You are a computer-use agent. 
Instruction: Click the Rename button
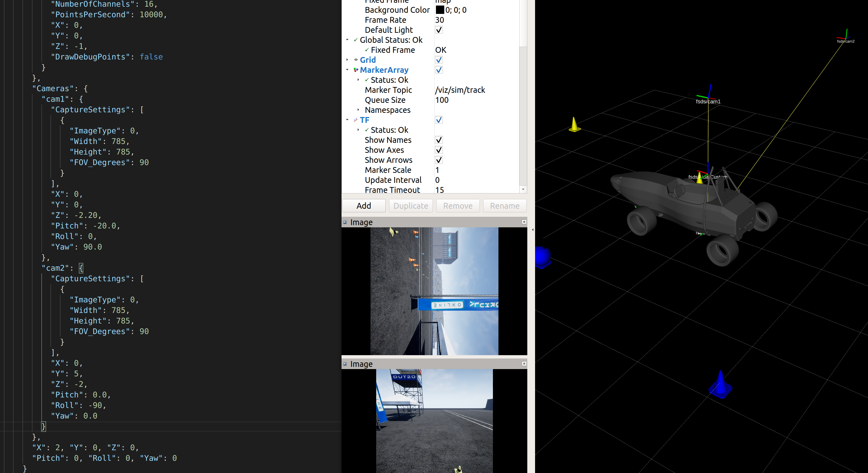pos(505,206)
